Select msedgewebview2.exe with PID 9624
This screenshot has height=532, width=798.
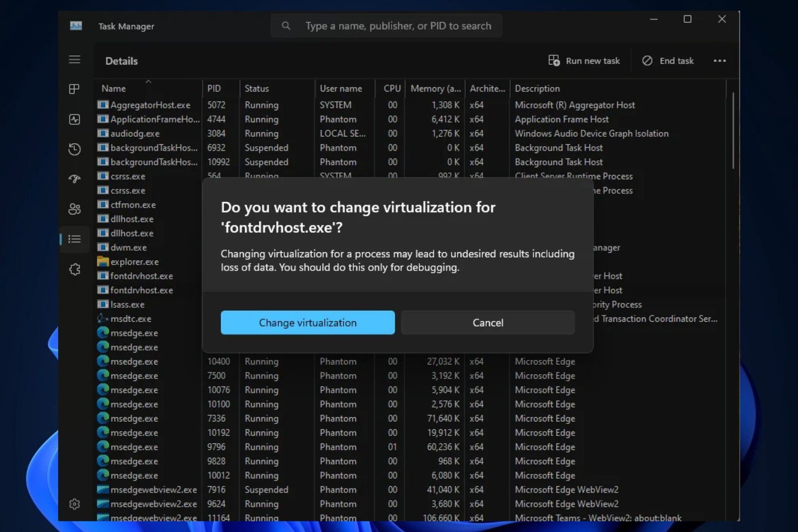[x=410, y=504]
